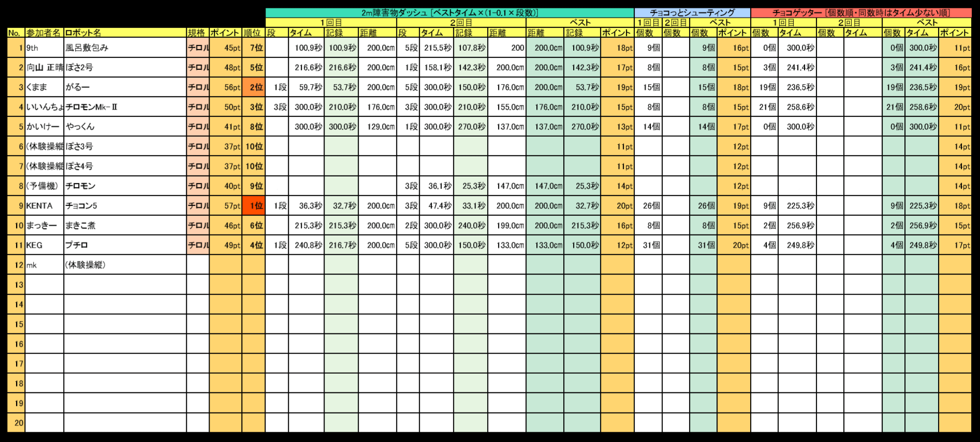Screen dimensions: 980x442
Task: Select the '155.0cm' distance cell
Action: [507, 107]
